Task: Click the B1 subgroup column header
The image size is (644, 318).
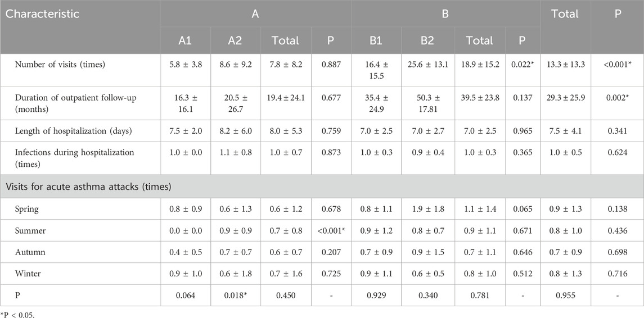Action: coord(375,40)
